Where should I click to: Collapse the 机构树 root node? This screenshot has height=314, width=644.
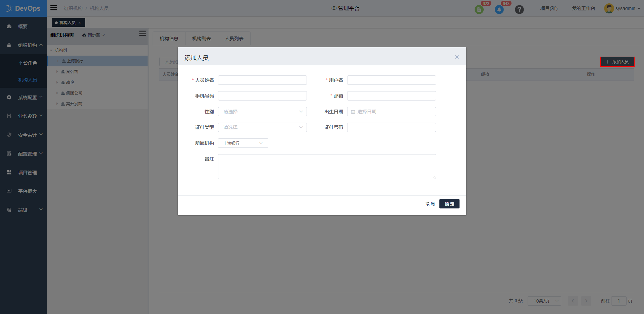[x=51, y=50]
